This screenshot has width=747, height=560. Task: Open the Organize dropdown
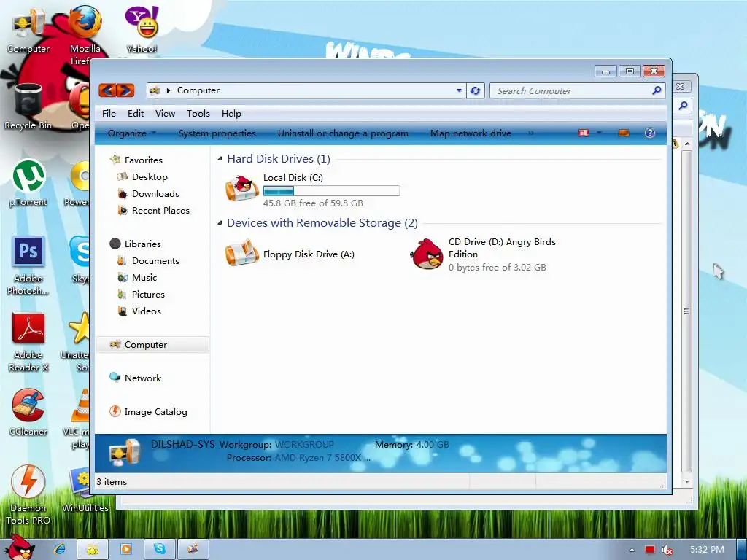click(x=132, y=133)
